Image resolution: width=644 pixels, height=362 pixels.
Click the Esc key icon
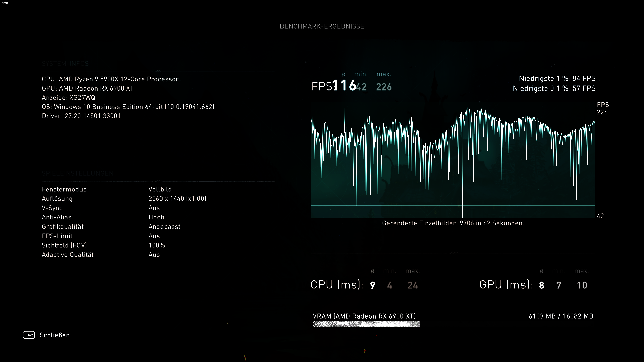tap(29, 335)
